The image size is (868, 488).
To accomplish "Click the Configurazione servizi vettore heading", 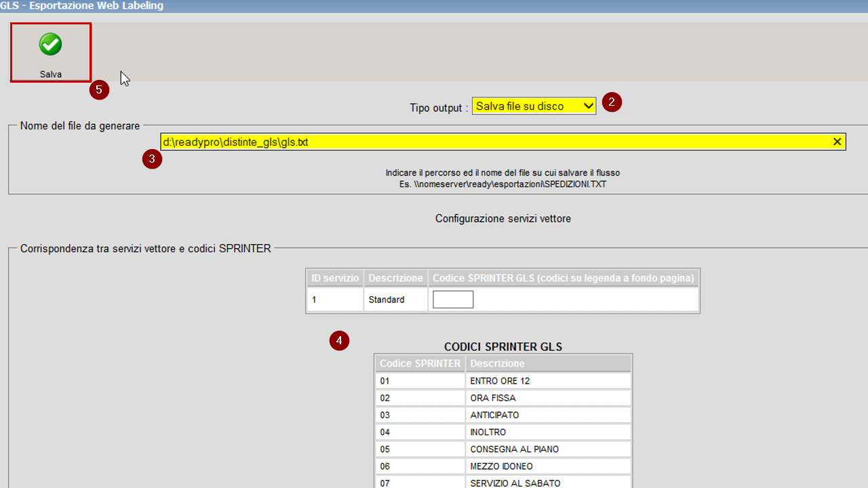I will (503, 219).
